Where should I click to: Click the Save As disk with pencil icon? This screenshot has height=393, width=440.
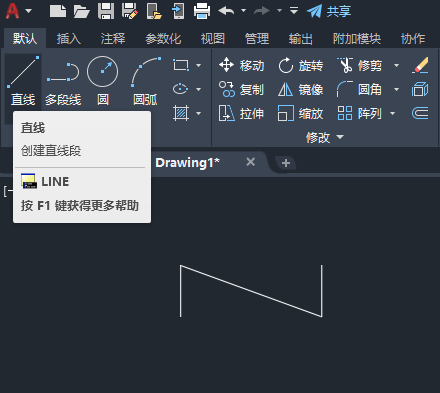[x=130, y=11]
